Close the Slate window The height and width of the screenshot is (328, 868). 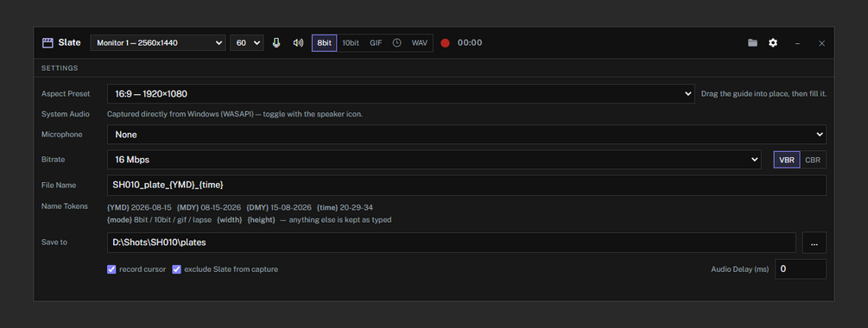pos(821,43)
